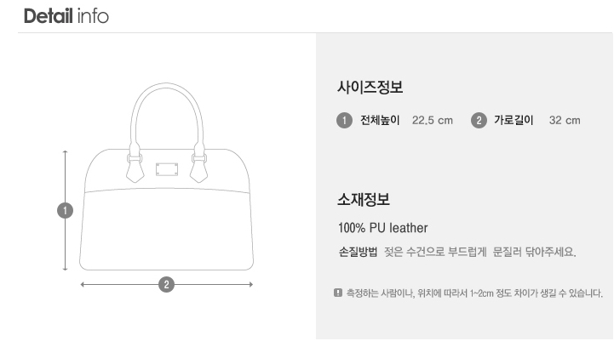Click the 손질방법 label
Image resolution: width=614 pixels, height=364 pixels.
pos(357,253)
